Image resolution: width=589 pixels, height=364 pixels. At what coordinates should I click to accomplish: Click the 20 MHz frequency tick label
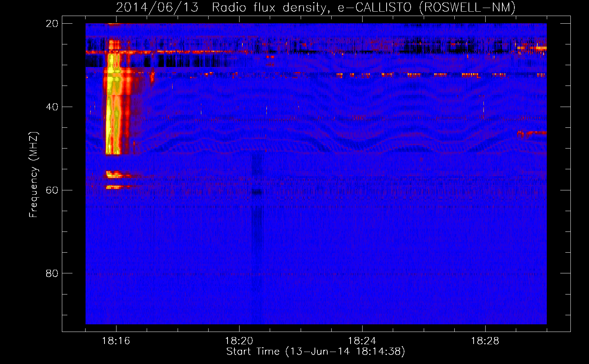(x=52, y=24)
